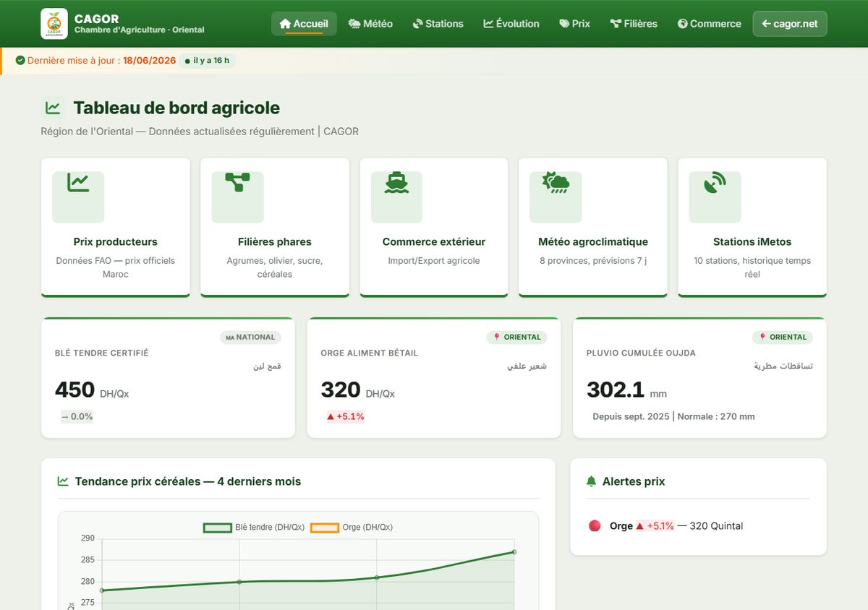Click the ORIENTAL badge on Pluvio card
This screenshot has width=868, height=610.
point(783,337)
